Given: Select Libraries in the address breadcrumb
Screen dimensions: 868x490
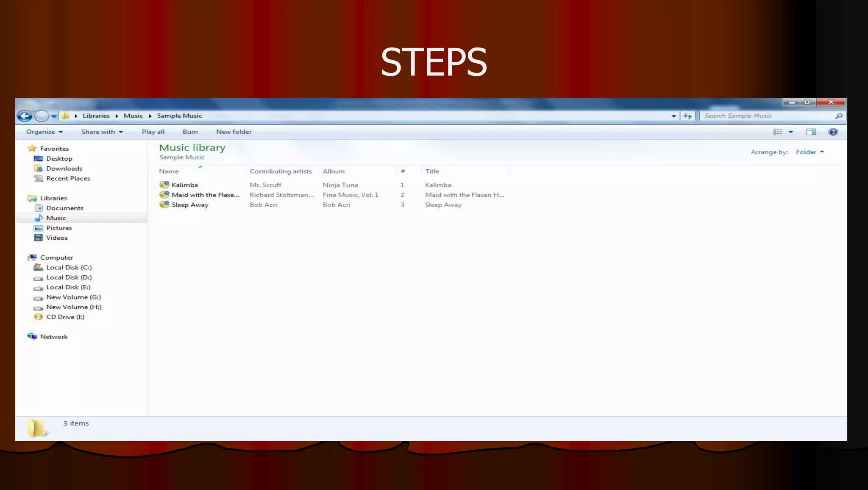Looking at the screenshot, I should pyautogui.click(x=96, y=116).
